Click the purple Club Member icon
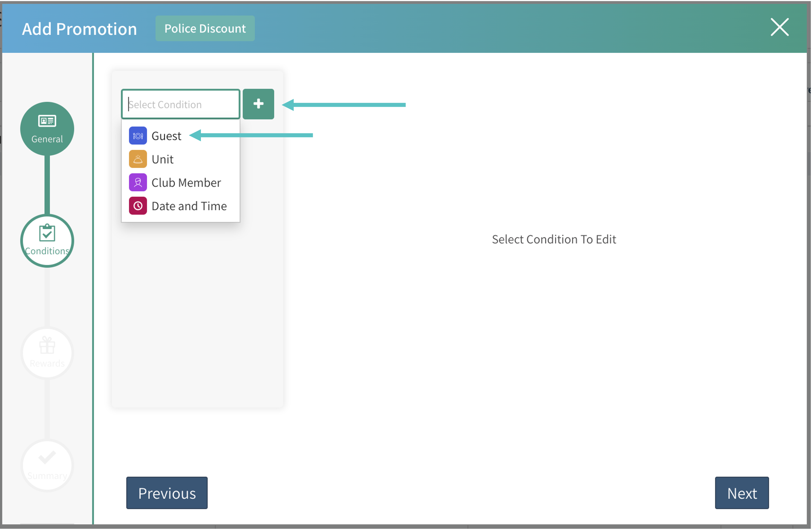Viewport: 812px width, 530px height. tap(138, 182)
